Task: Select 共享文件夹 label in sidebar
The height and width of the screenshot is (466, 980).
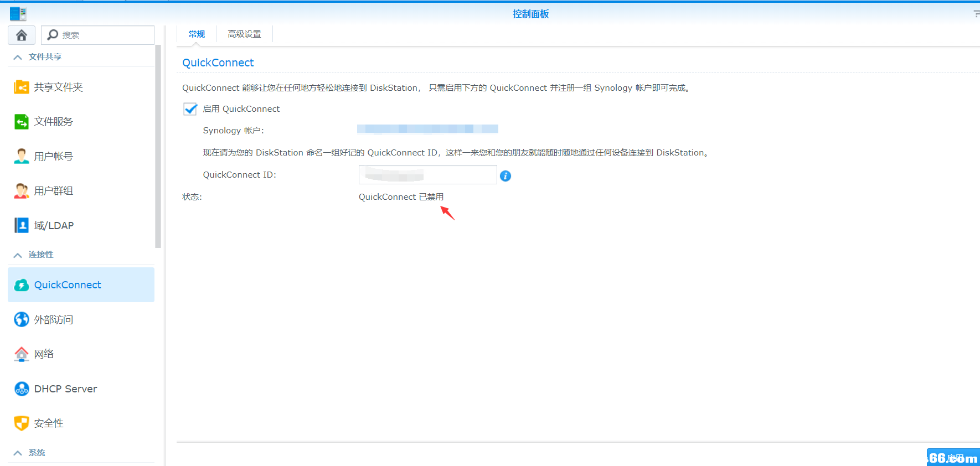Action: (x=58, y=87)
